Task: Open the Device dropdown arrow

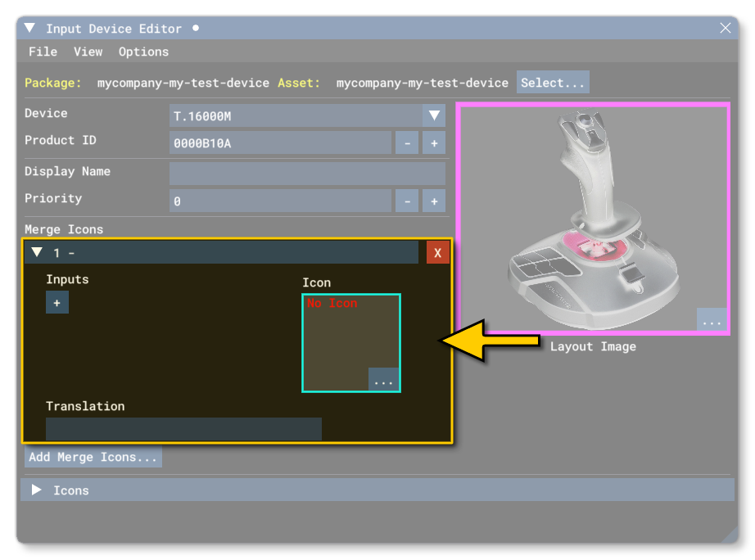Action: [x=434, y=116]
